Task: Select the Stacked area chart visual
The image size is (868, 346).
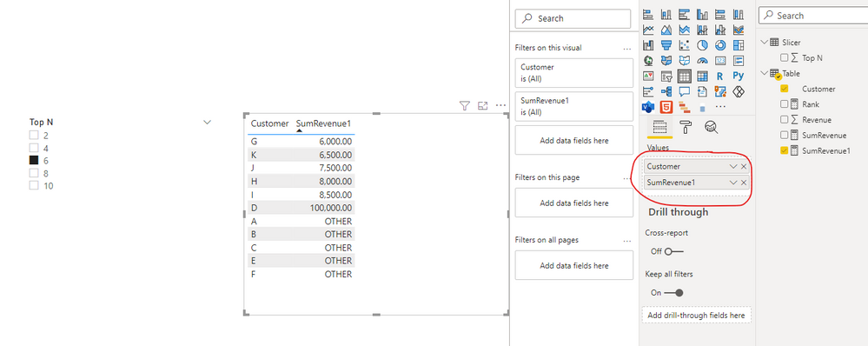Action: click(684, 30)
